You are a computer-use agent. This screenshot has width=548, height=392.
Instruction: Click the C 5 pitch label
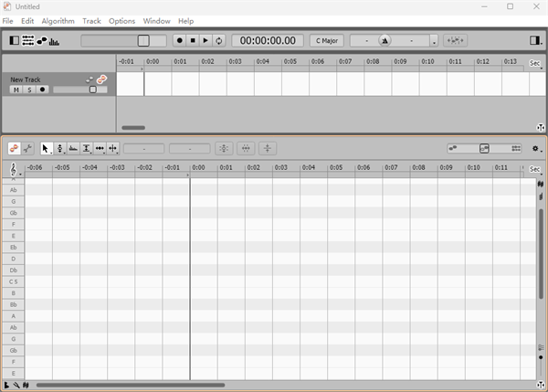(x=14, y=281)
